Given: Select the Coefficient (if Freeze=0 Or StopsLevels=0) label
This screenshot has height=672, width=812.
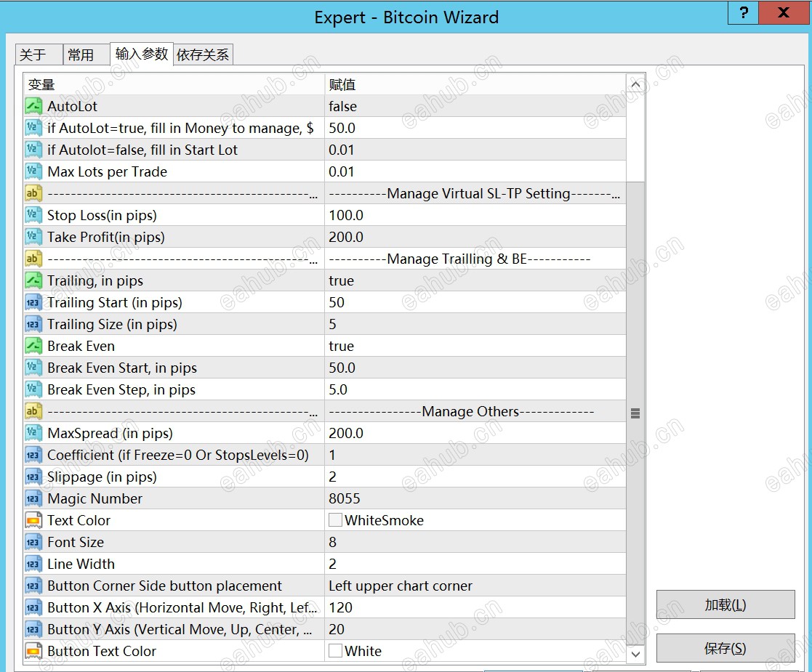Looking at the screenshot, I should tap(178, 455).
